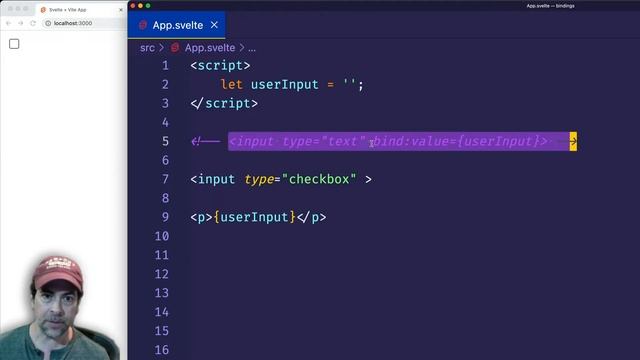The height and width of the screenshot is (360, 640).
Task: Click line number 9 in gutter
Action: point(165,217)
